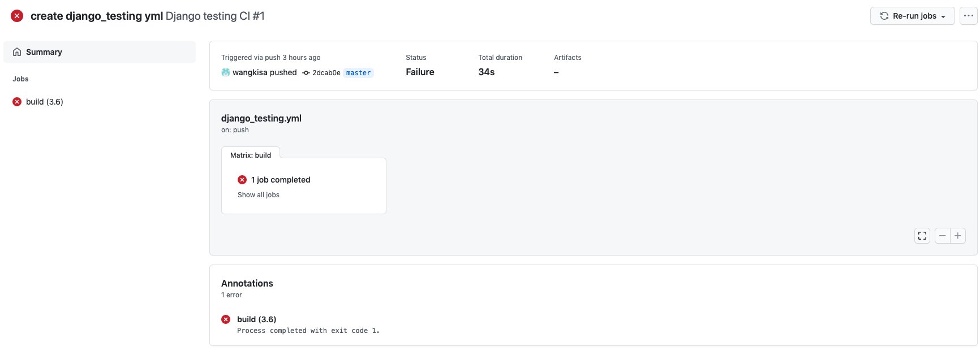
Task: Click the Total duration label
Action: tap(500, 58)
